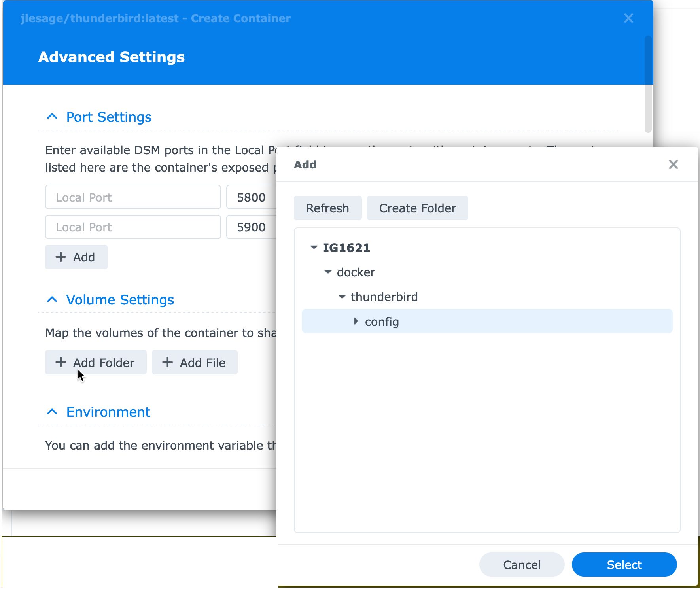
Task: Close the Add folder dialog
Action: (x=673, y=165)
